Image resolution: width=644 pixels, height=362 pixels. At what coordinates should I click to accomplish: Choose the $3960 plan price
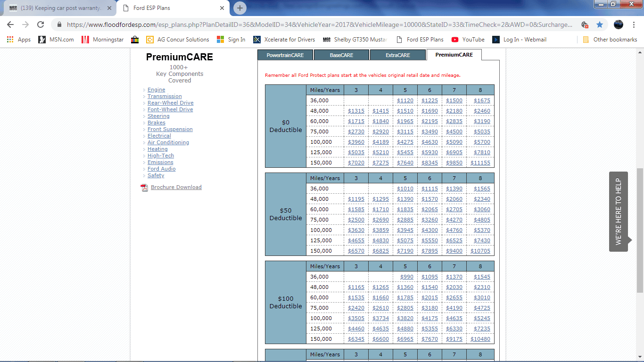(356, 142)
